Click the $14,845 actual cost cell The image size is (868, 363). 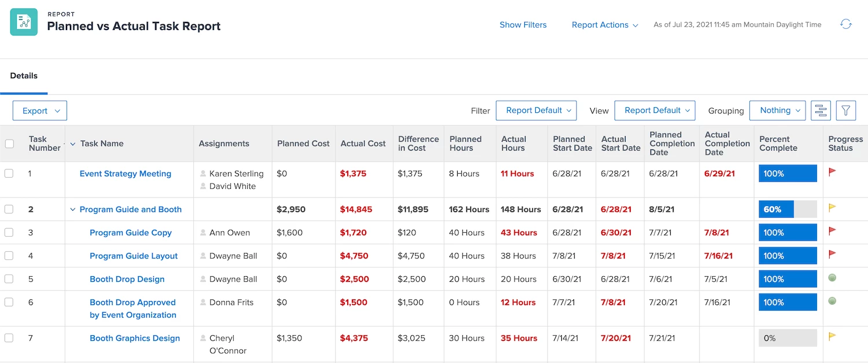[356, 210]
